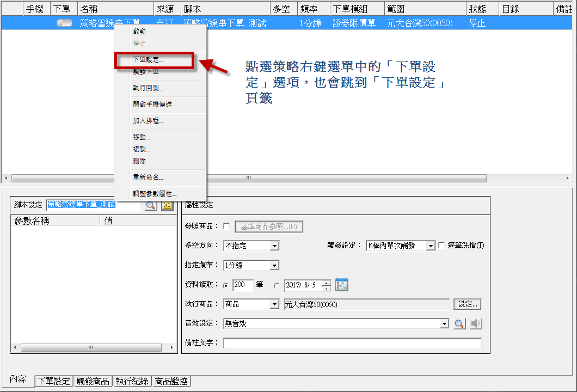Switch to the 觸發商品 tab
This screenshot has width=577, height=392.
(93, 381)
